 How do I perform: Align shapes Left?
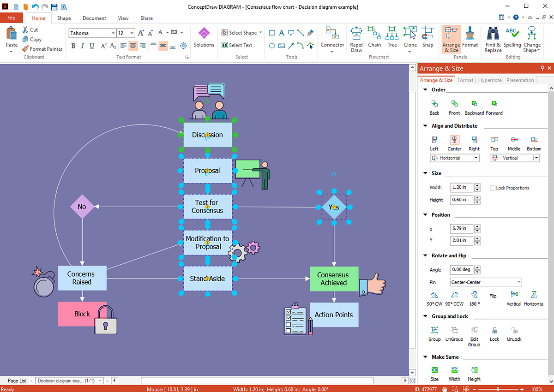pos(434,144)
